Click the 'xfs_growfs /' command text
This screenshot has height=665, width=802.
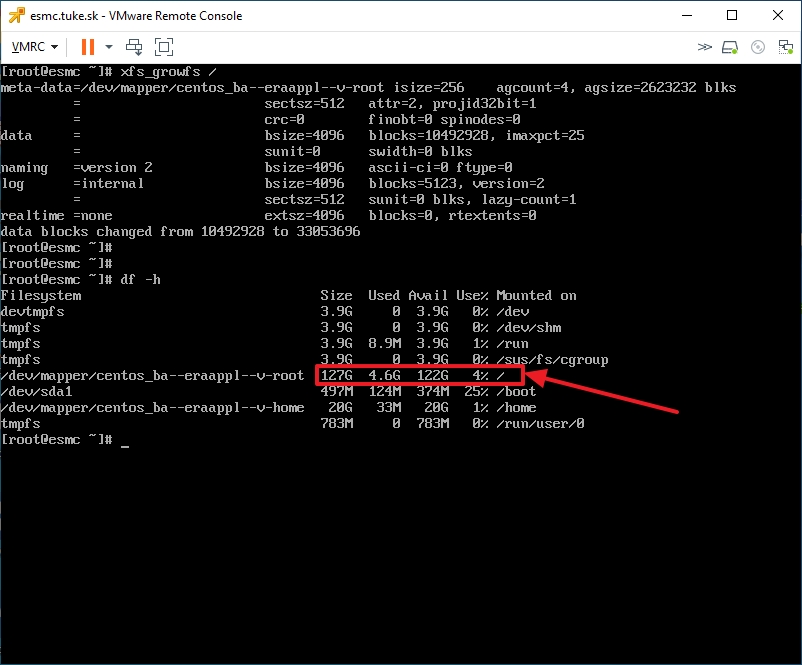168,72
